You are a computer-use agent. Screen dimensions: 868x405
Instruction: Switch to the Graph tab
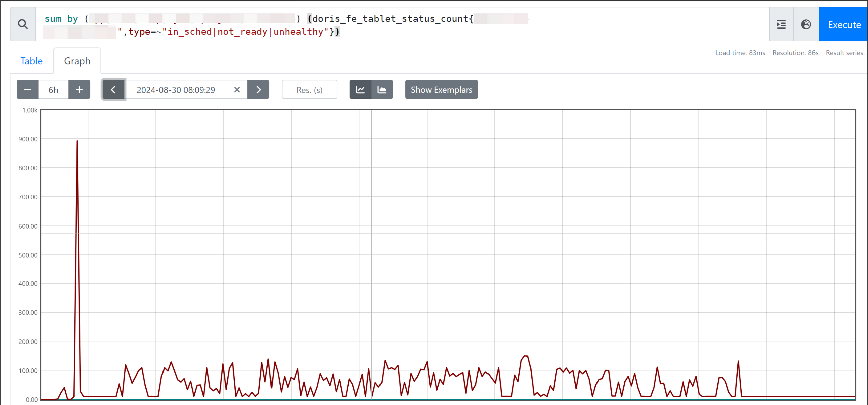tap(77, 61)
